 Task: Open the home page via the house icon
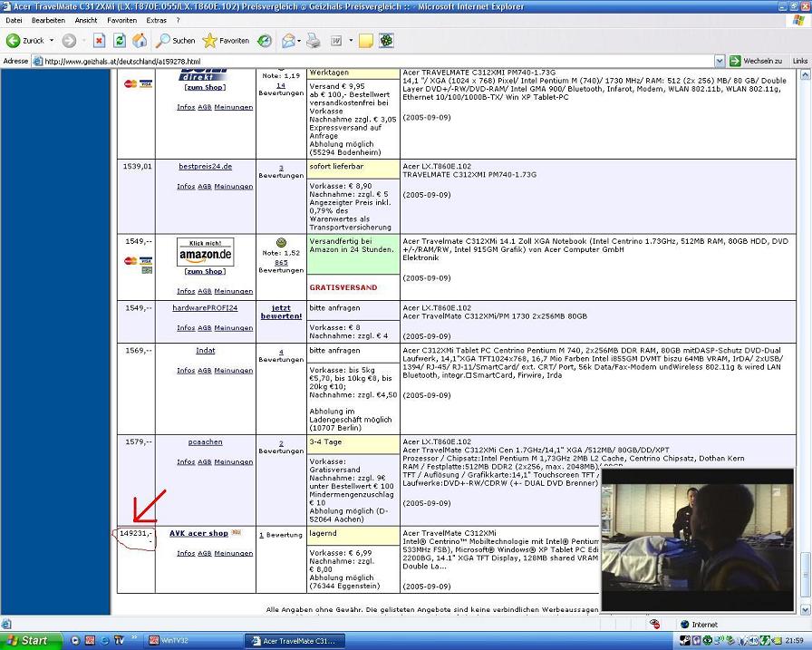point(140,41)
